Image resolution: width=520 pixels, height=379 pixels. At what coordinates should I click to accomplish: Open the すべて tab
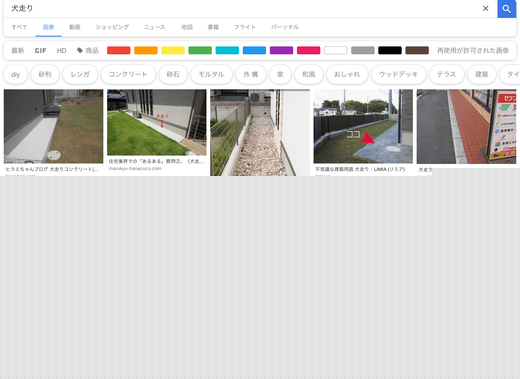point(19,27)
